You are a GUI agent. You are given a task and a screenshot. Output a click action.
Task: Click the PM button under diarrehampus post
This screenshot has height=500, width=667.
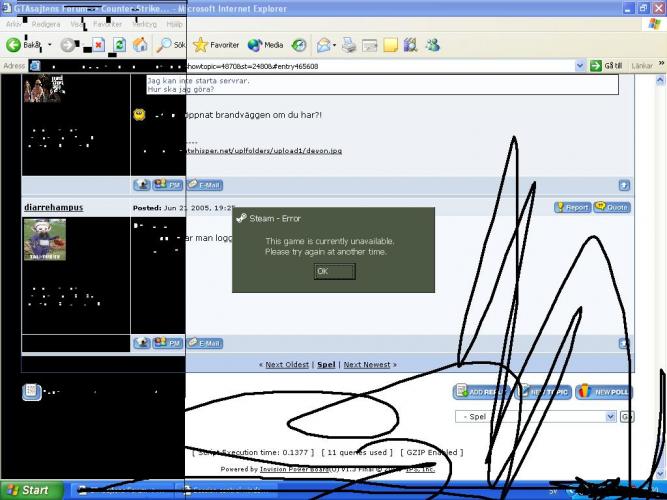168,343
